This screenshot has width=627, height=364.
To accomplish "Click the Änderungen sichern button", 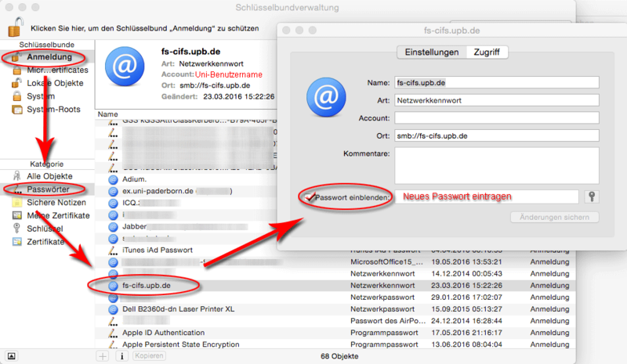I will (555, 218).
